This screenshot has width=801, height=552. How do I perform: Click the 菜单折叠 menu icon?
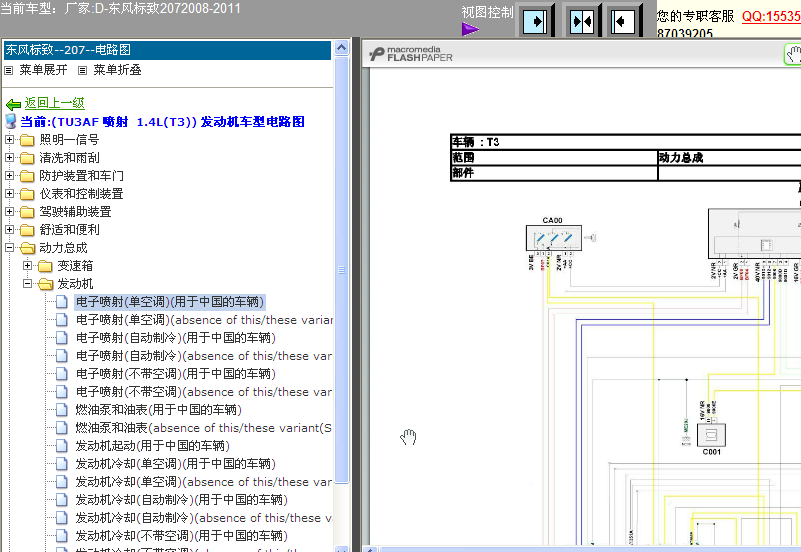point(82,70)
